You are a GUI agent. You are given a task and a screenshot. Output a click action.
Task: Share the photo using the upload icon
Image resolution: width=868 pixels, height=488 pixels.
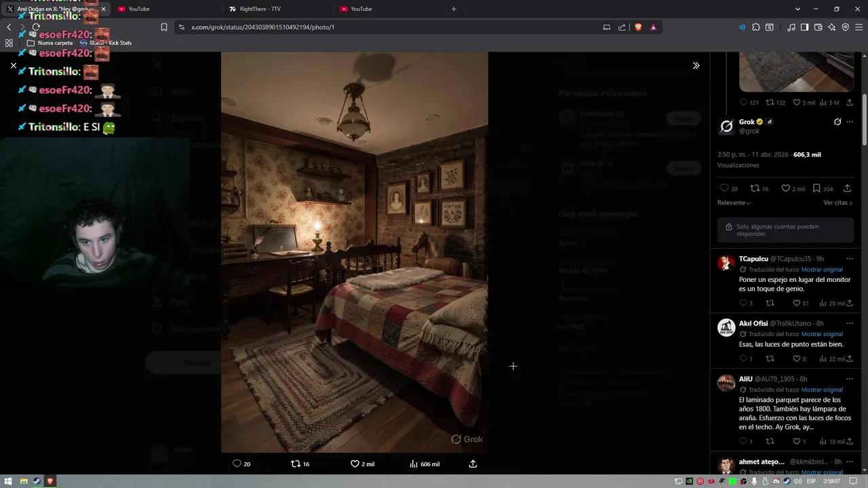coord(473,464)
